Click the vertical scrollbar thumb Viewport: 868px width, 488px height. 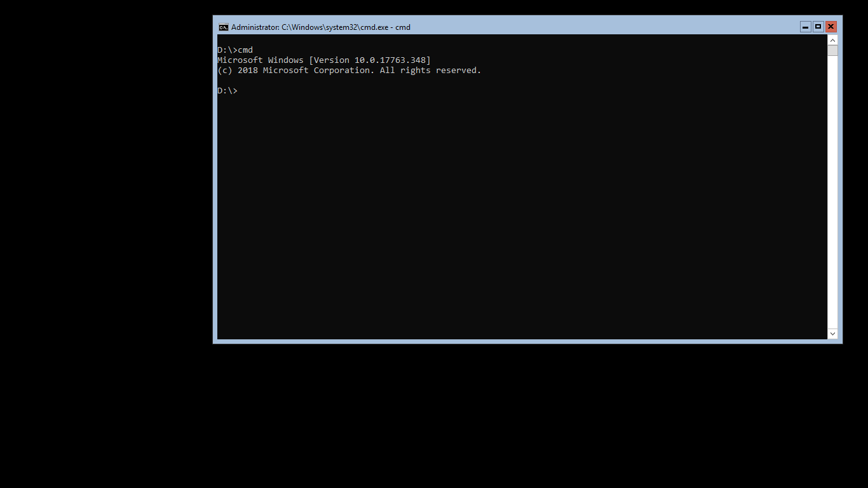[832, 51]
